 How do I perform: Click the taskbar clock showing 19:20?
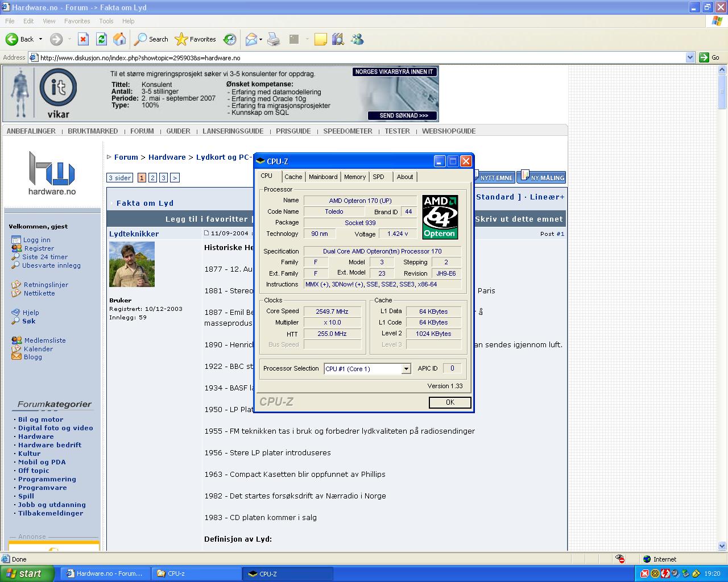click(x=712, y=573)
